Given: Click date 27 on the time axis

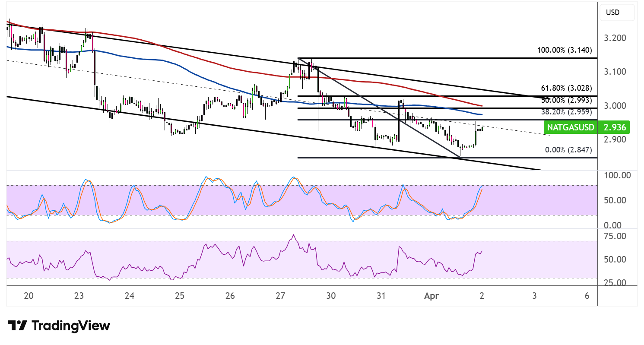Looking at the screenshot, I should click(x=281, y=296).
